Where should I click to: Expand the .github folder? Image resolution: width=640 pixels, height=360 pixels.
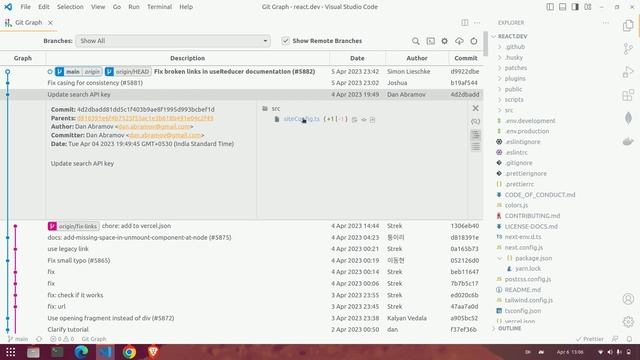[500, 47]
